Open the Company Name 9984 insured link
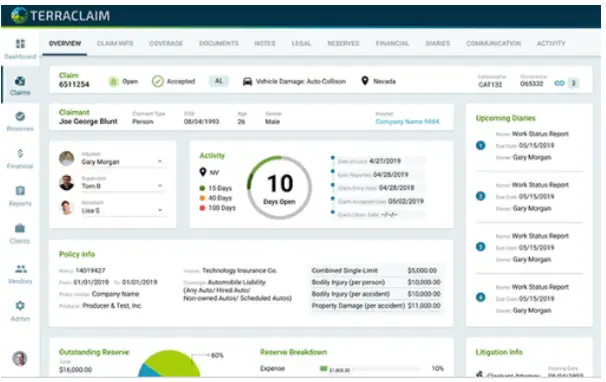 click(x=407, y=122)
